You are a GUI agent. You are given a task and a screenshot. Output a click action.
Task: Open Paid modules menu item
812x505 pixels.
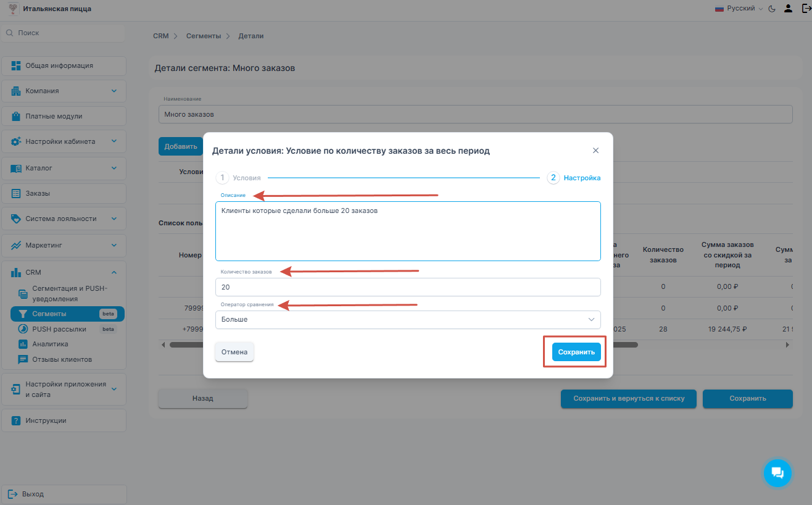pyautogui.click(x=64, y=116)
